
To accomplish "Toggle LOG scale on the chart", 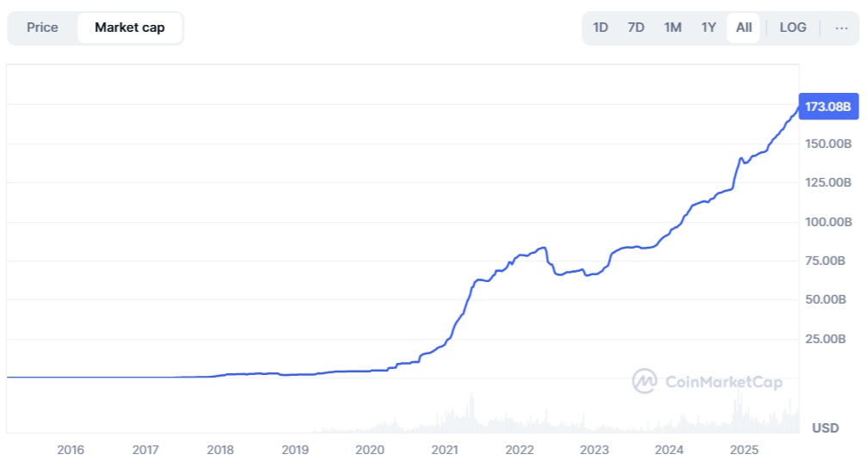I will 792,28.
